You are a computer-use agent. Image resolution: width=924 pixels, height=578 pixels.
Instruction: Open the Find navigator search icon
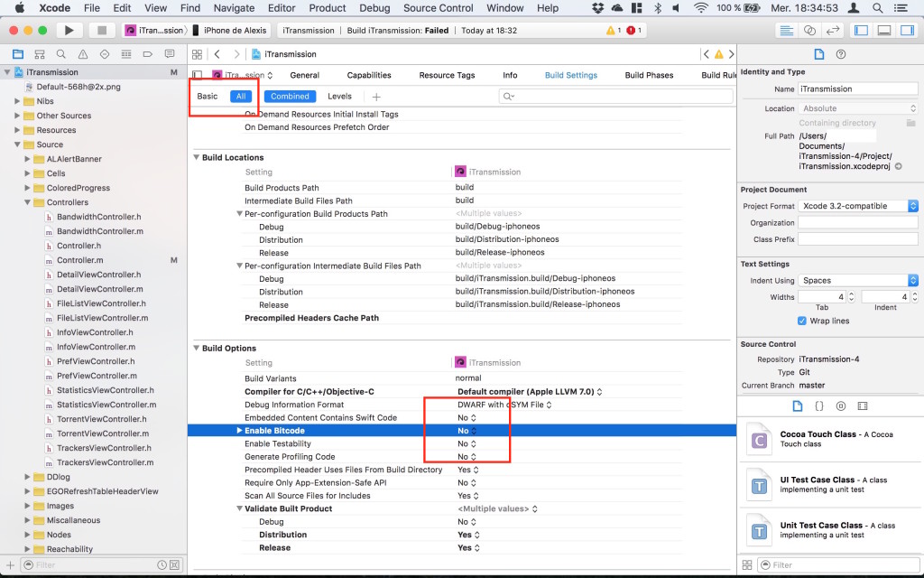60,54
